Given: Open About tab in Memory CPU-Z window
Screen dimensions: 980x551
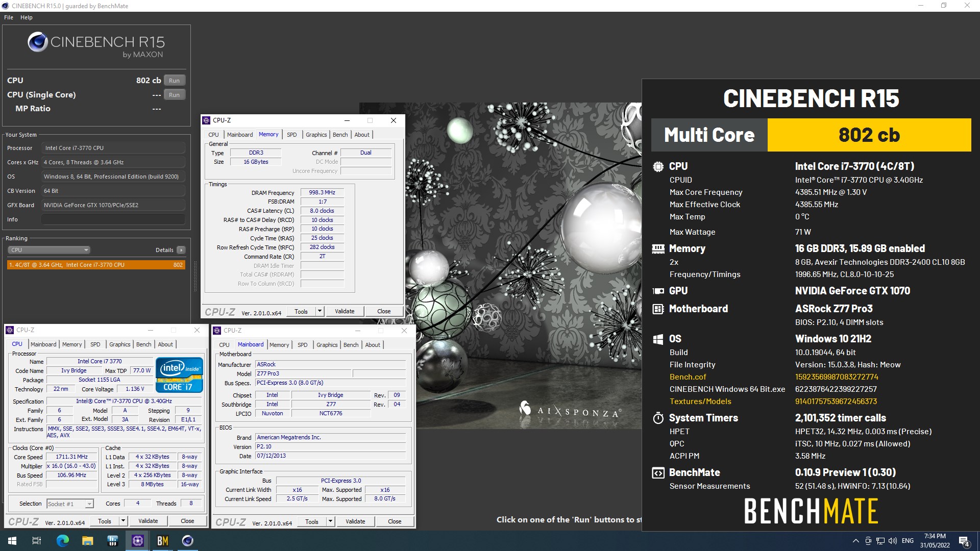Looking at the screenshot, I should (362, 135).
